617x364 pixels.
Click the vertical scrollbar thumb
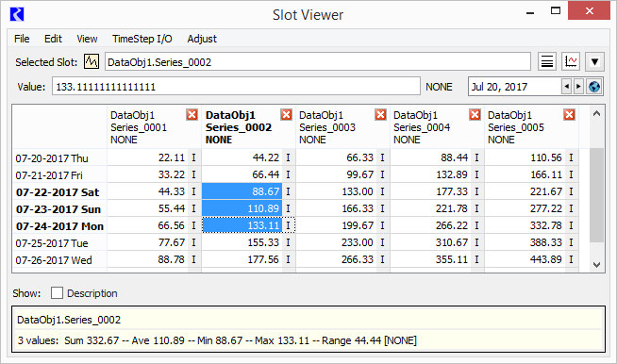coord(596,195)
